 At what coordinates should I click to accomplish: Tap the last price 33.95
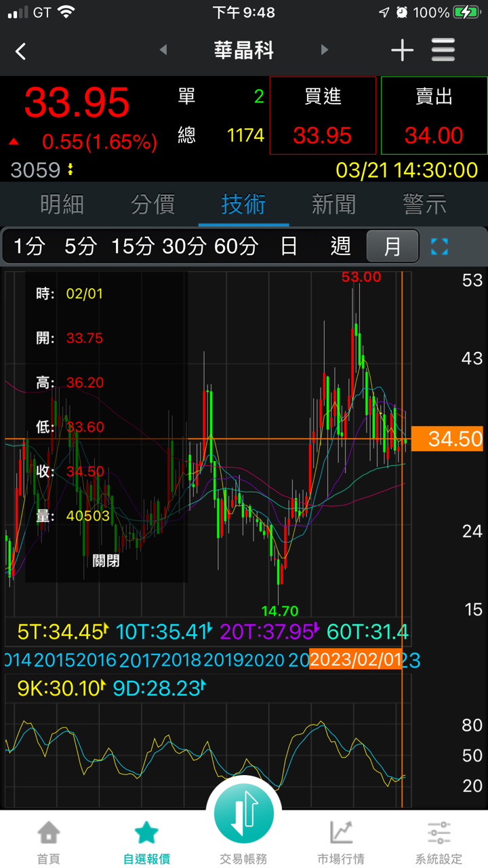click(77, 103)
